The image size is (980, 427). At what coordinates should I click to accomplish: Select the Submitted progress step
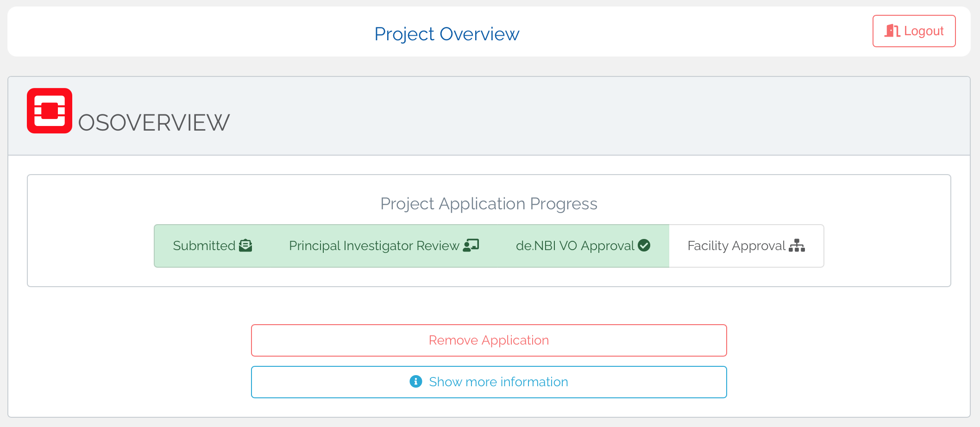204,245
